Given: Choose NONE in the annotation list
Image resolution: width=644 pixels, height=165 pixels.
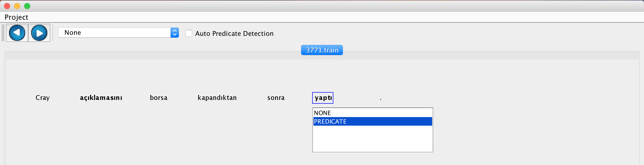Looking at the screenshot, I should 373,113.
